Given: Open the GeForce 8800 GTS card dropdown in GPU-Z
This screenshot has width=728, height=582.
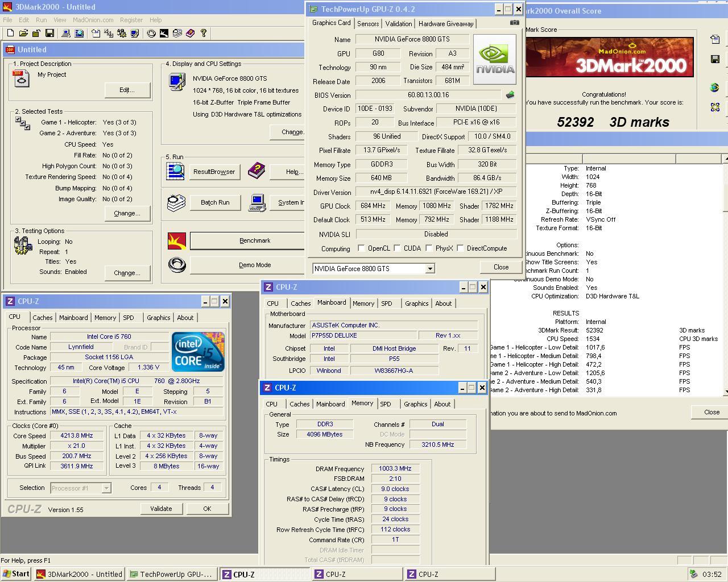Looking at the screenshot, I should 430,268.
